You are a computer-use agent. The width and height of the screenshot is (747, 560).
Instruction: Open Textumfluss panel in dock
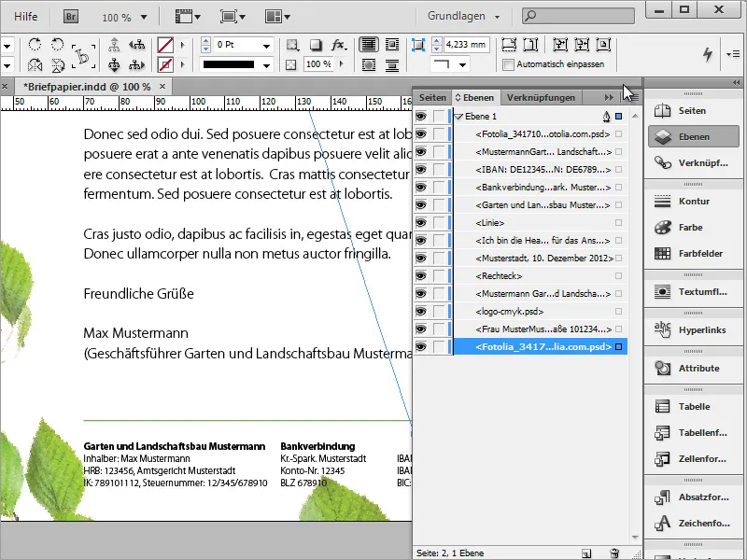pyautogui.click(x=692, y=292)
